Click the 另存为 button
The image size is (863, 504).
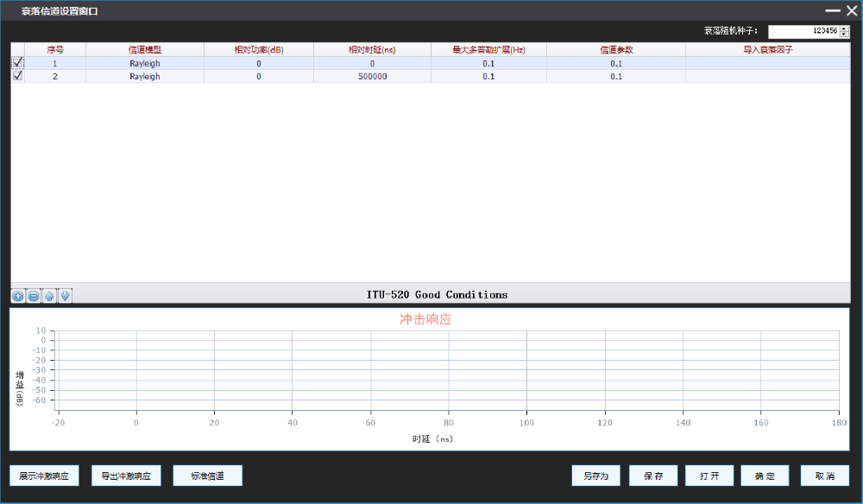click(x=595, y=476)
